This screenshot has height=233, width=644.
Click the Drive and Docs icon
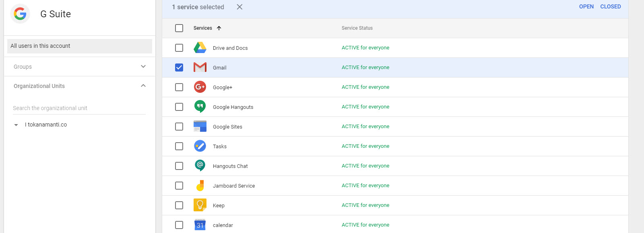point(200,48)
